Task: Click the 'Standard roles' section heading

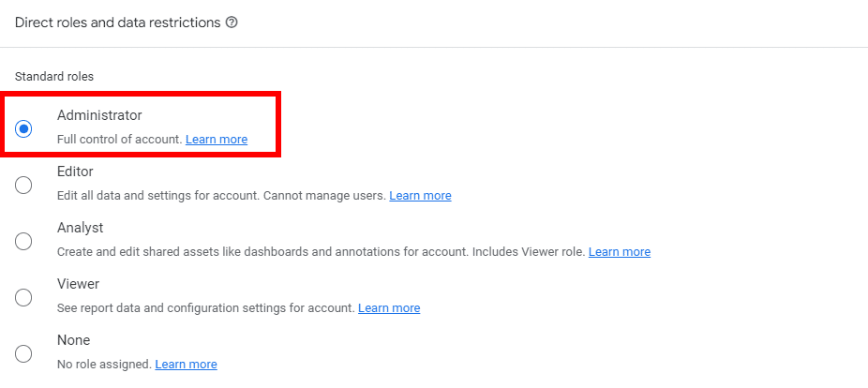Action: [54, 76]
